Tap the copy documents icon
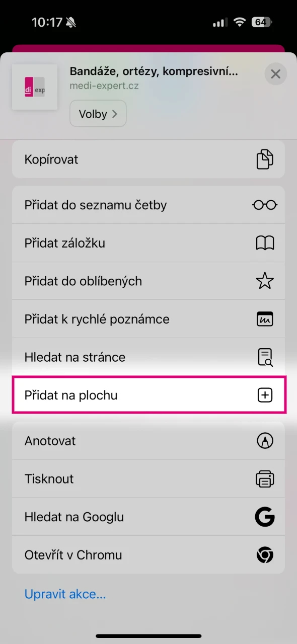The image size is (297, 644). pyautogui.click(x=265, y=159)
